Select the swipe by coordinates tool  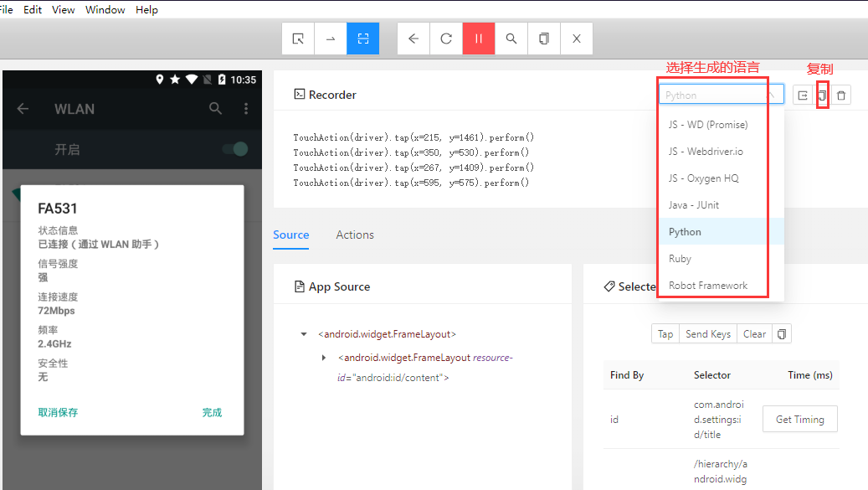[x=330, y=38]
